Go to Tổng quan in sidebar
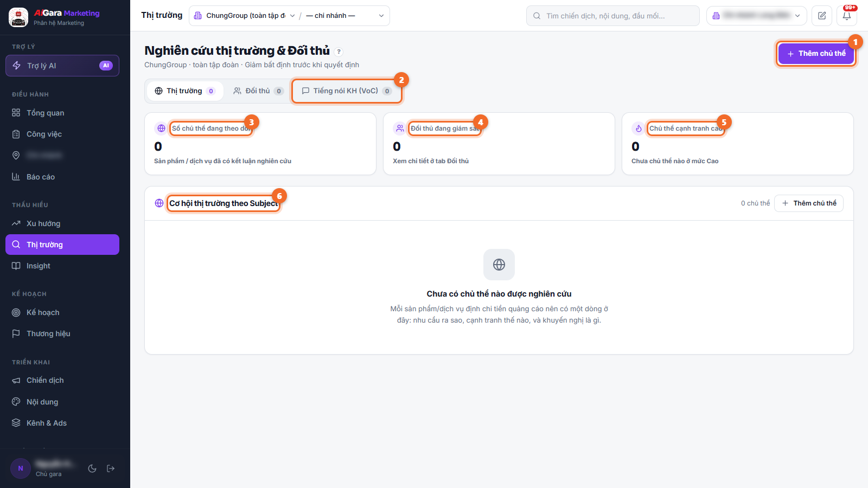Image resolution: width=868 pixels, height=488 pixels. [x=62, y=113]
